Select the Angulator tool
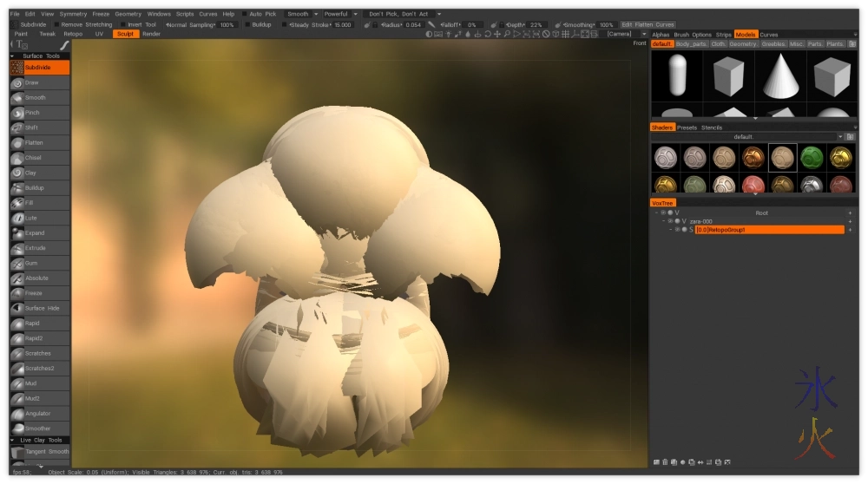 pos(37,414)
